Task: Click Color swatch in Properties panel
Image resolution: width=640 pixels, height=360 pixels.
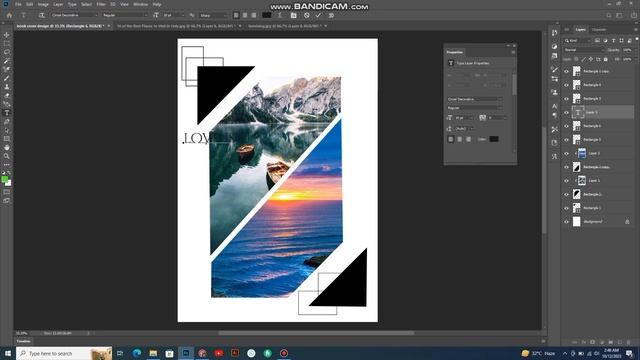Action: coord(494,139)
